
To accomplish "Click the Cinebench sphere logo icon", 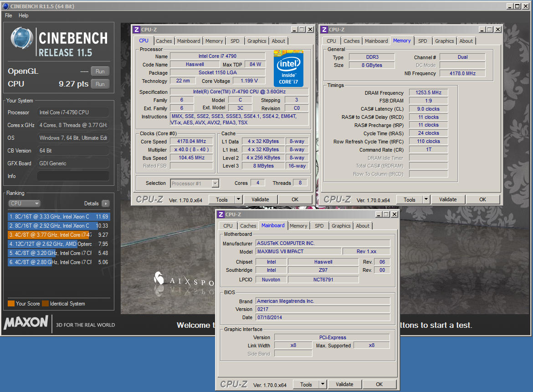I will pos(21,38).
